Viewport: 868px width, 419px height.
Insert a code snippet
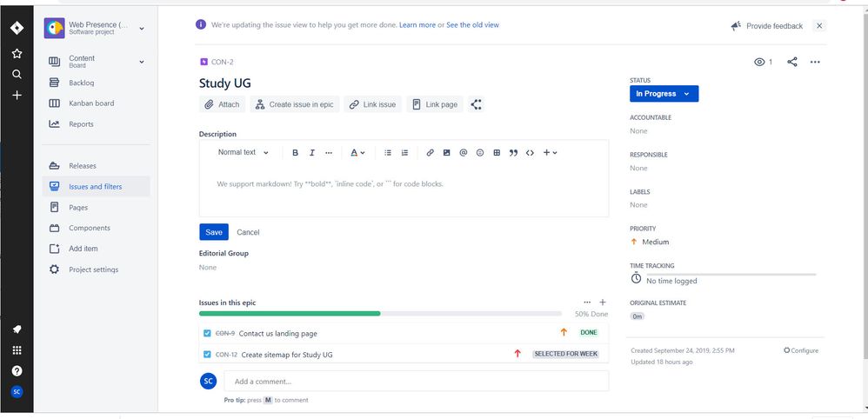(530, 153)
